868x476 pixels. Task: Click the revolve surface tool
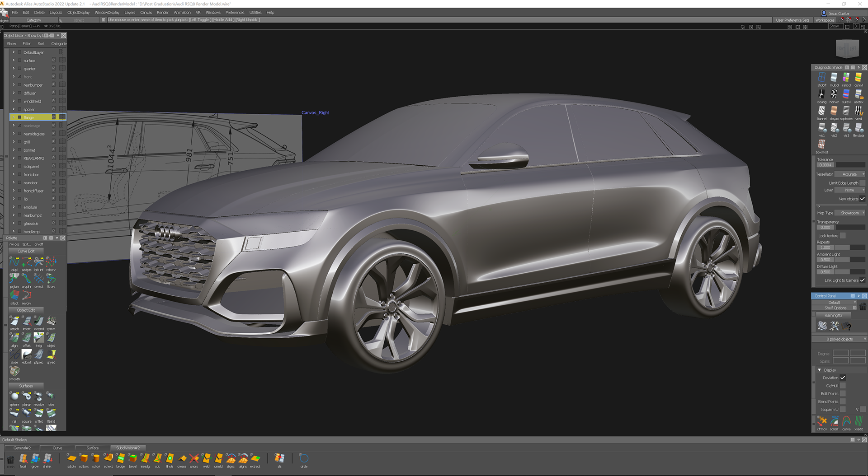(x=39, y=397)
